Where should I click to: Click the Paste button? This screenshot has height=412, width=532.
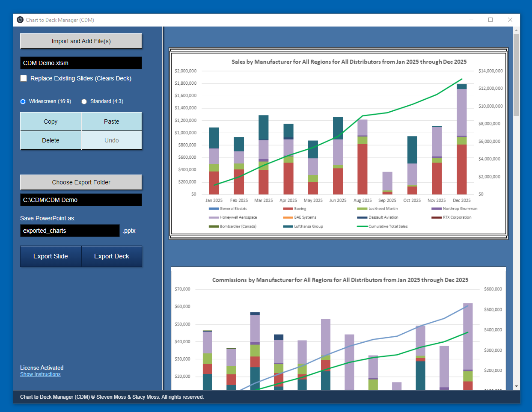(111, 122)
